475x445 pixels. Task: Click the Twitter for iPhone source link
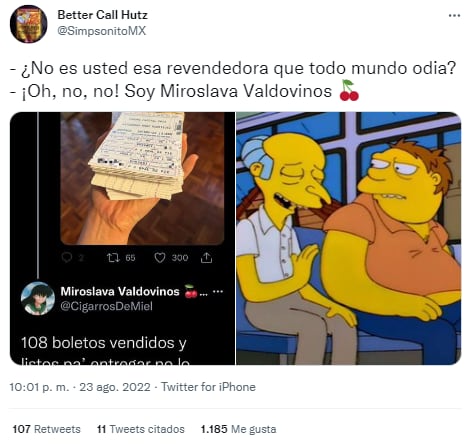[208, 387]
